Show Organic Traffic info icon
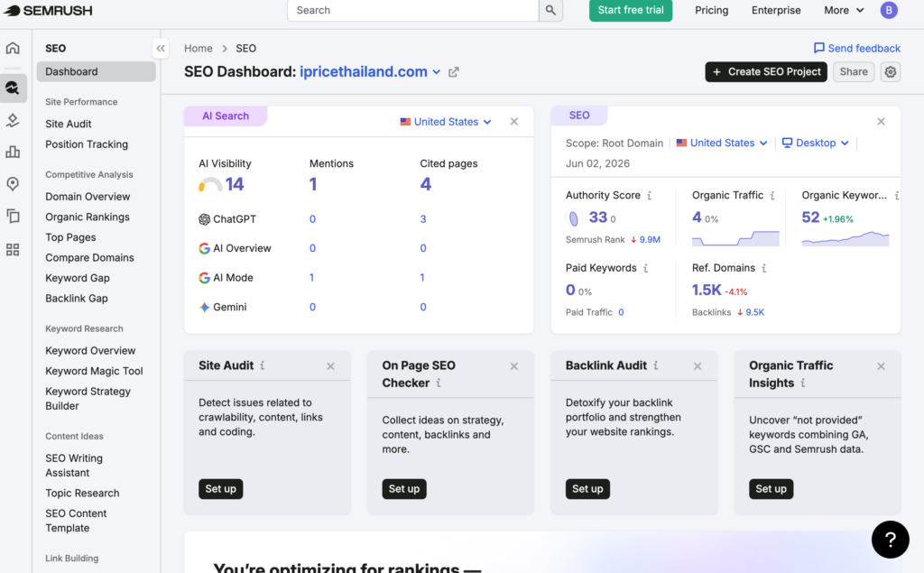Viewport: 924px width, 573px height. tap(772, 196)
